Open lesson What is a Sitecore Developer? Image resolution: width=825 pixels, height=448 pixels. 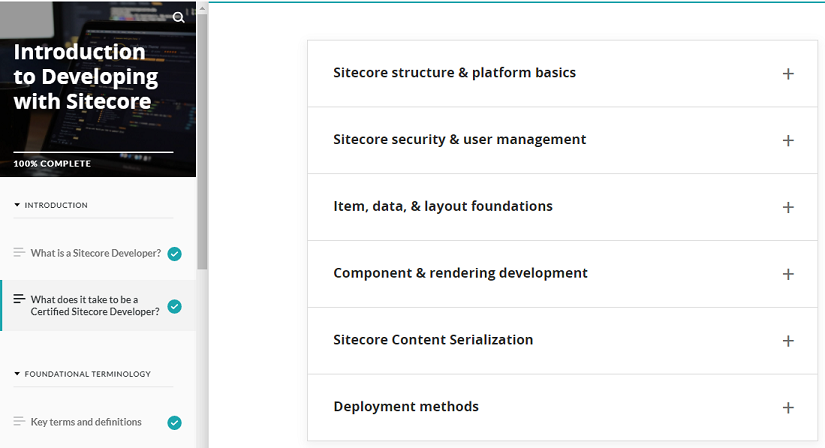pos(96,253)
